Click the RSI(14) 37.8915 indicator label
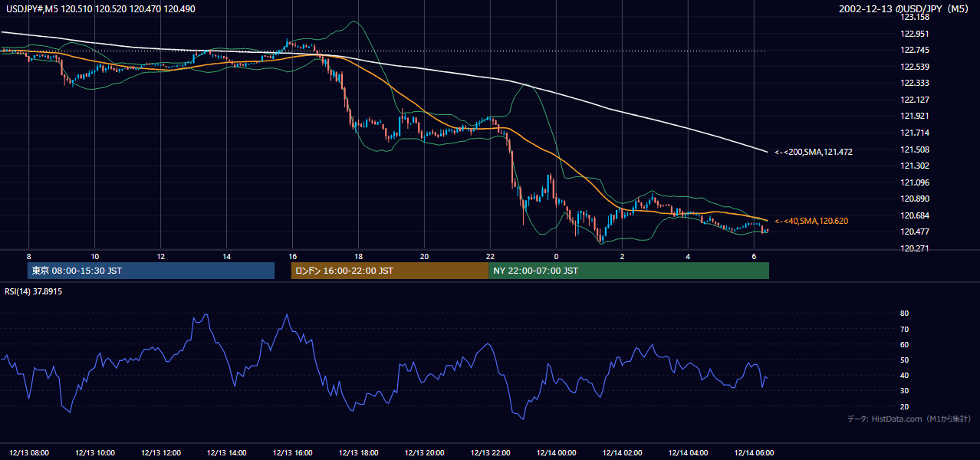Image resolution: width=980 pixels, height=460 pixels. click(34, 291)
